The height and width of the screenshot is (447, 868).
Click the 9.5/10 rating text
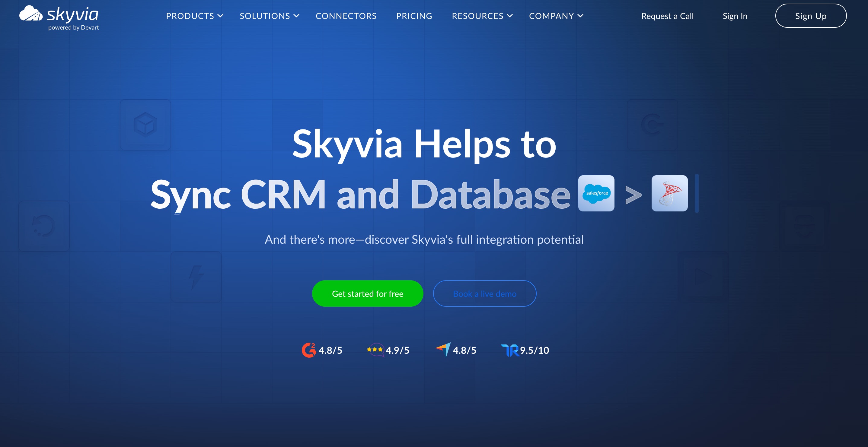tap(535, 350)
